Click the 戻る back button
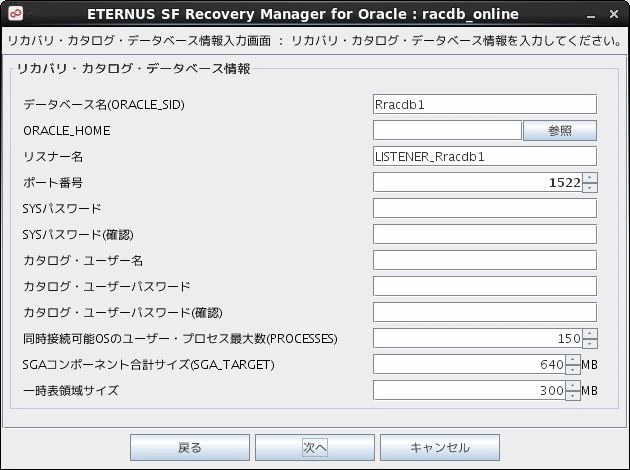 (x=190, y=448)
